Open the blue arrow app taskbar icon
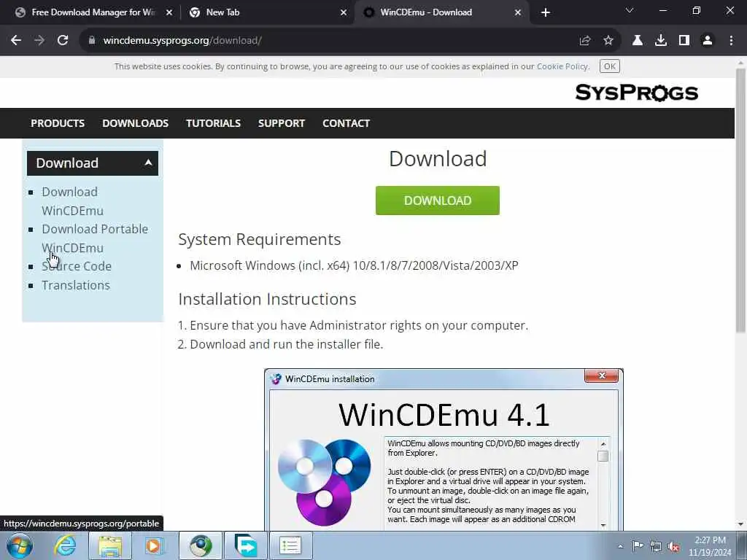Image resolution: width=747 pixels, height=560 pixels. [246, 545]
